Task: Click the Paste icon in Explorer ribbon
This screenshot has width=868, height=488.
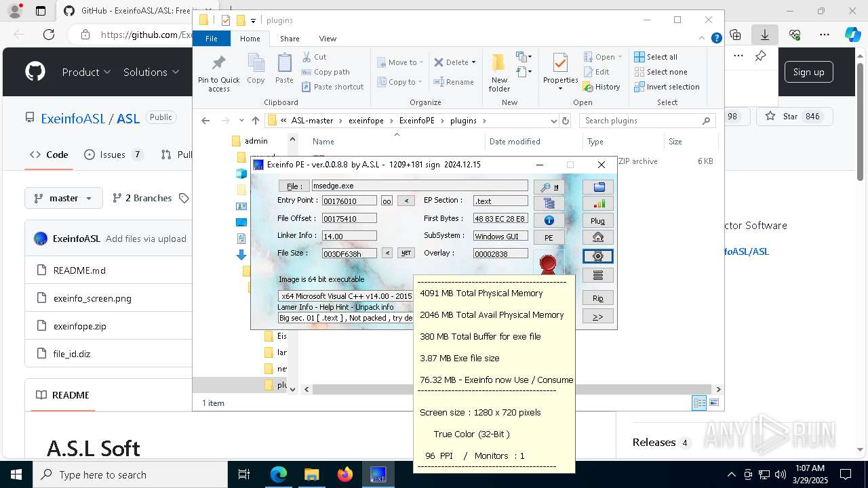Action: tap(284, 69)
